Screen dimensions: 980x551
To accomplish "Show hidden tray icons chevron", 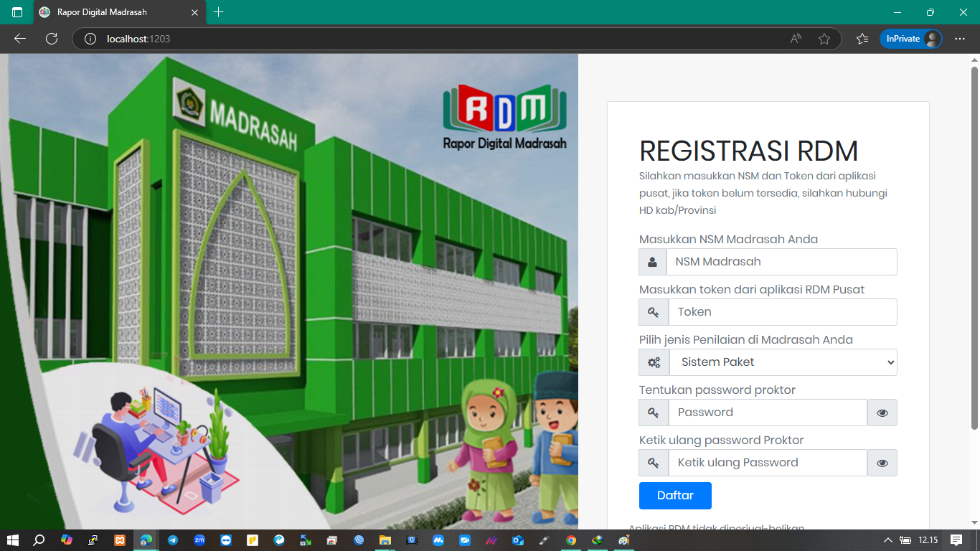I will click(x=888, y=540).
